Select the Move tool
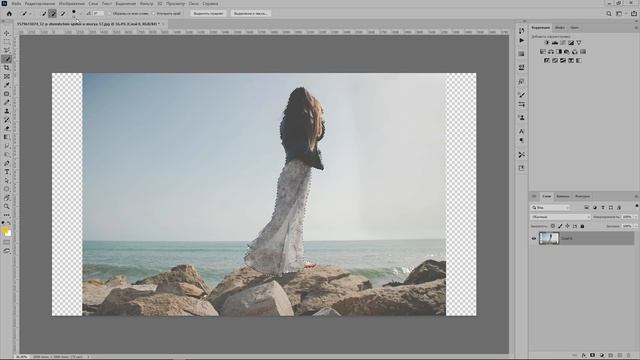 pyautogui.click(x=7, y=33)
